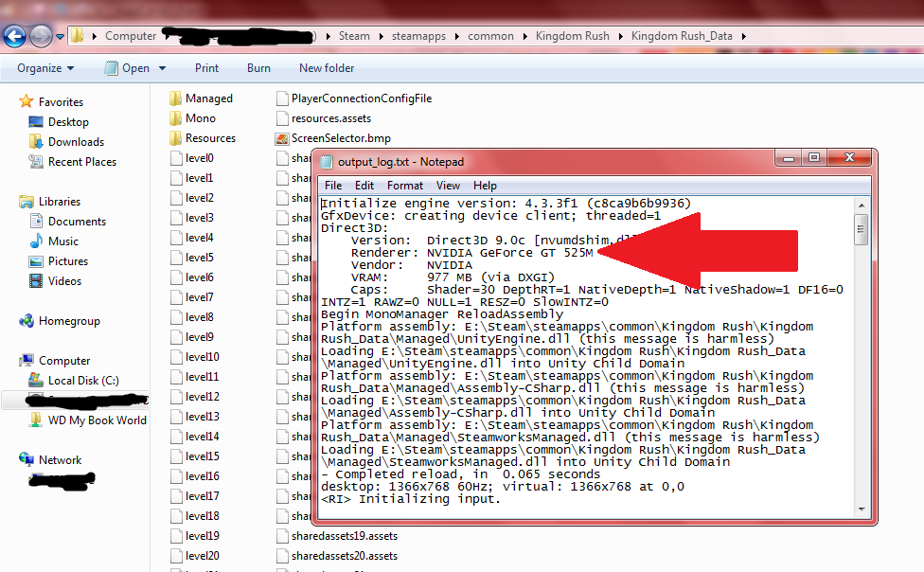
Task: Select the sharedassets20.assets file
Action: tap(337, 556)
